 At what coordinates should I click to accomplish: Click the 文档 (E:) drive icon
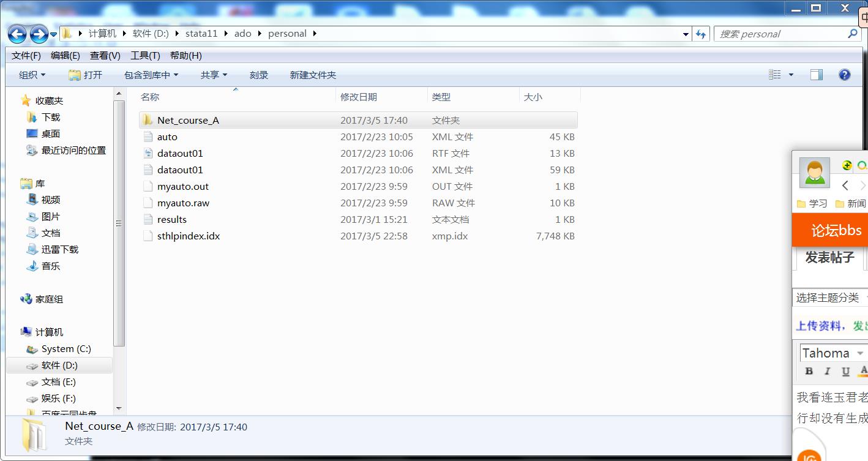pos(32,382)
